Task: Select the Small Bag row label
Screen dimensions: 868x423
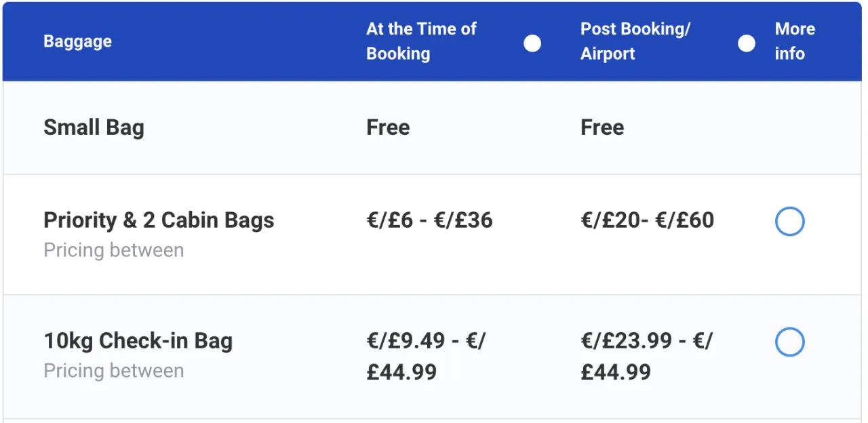Action: (x=94, y=127)
